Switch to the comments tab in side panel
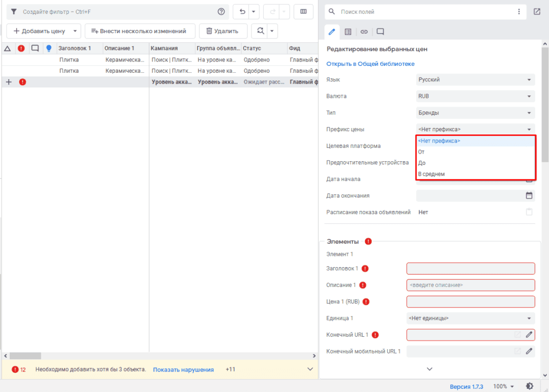This screenshot has width=549, height=392. point(380,32)
